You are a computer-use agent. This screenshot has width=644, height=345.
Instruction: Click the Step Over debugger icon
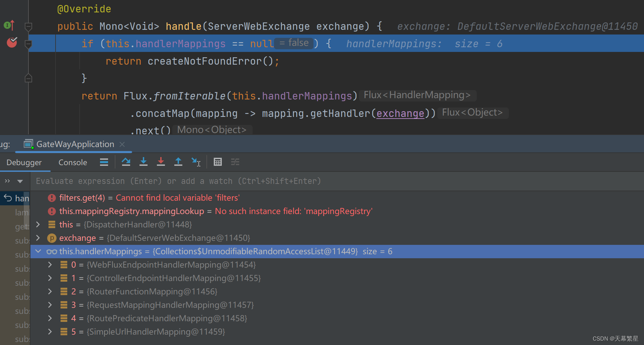click(126, 162)
